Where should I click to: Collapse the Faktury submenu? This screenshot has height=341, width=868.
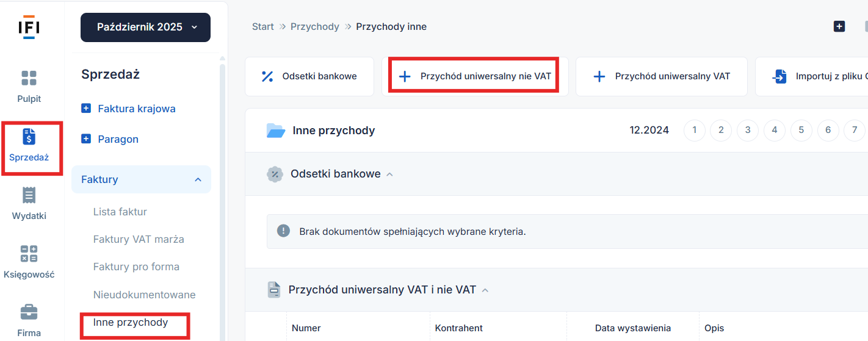point(198,179)
